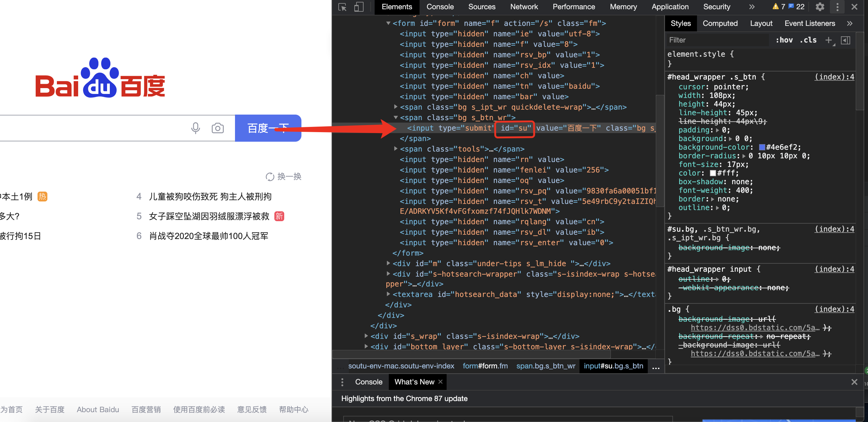This screenshot has height=422, width=868.
Task: Click the camera image search icon
Action: point(218,128)
